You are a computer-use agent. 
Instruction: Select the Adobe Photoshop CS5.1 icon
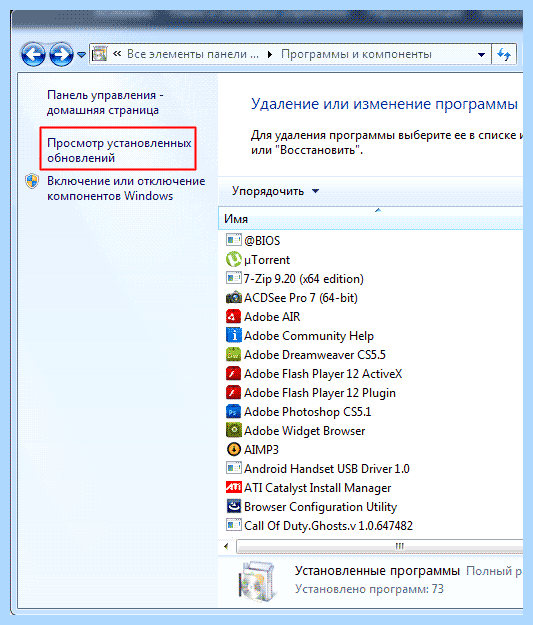pyautogui.click(x=234, y=411)
